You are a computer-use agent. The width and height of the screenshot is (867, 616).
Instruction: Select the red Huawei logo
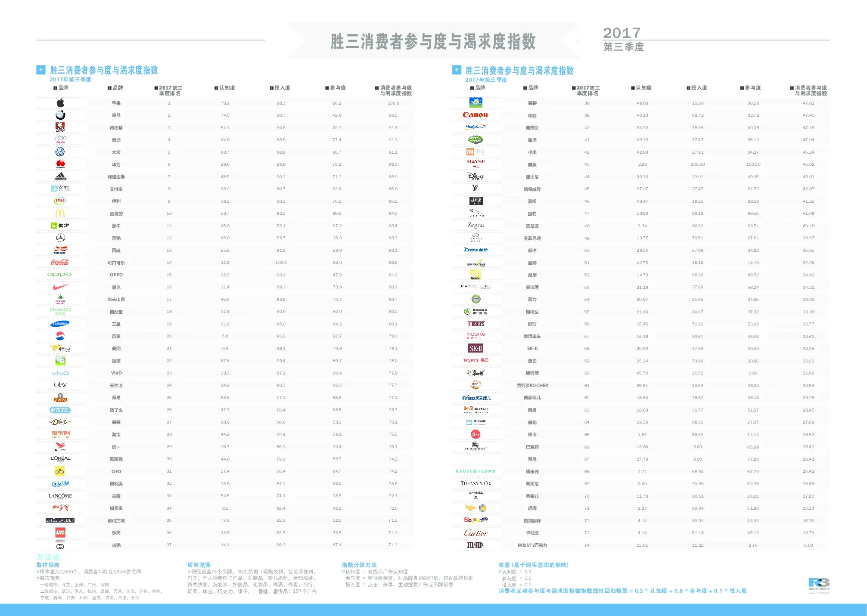60,164
